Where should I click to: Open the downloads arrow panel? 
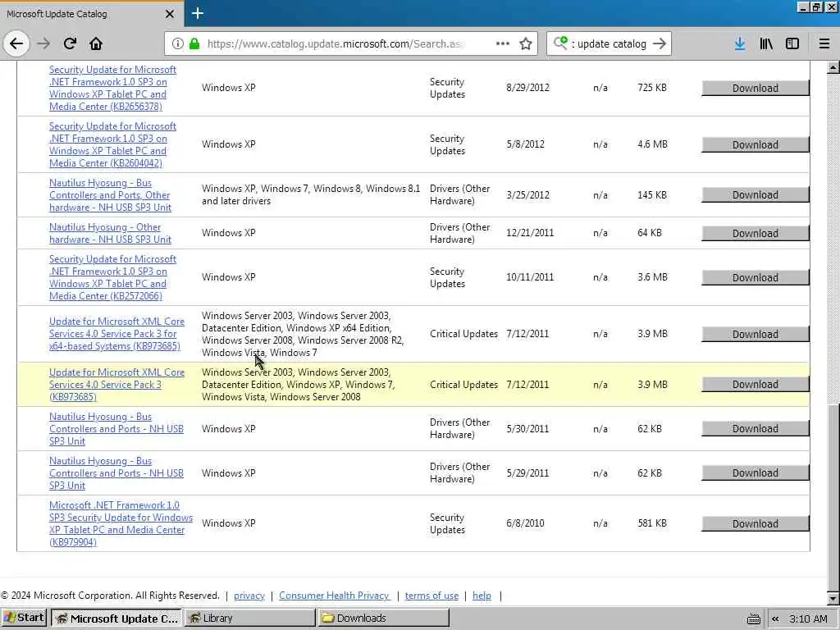(740, 43)
